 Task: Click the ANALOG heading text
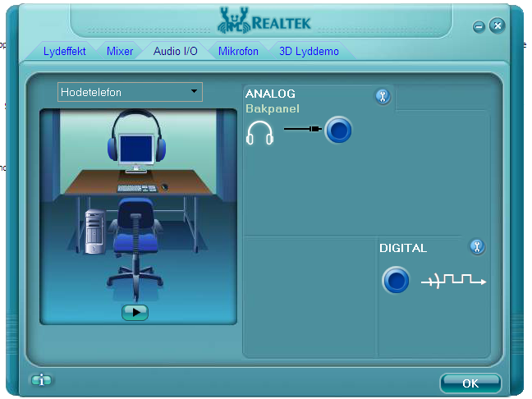[270, 94]
